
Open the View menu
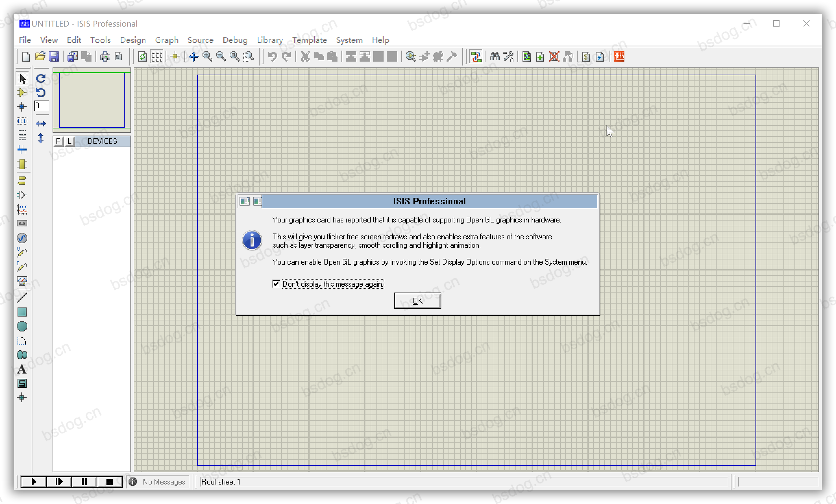click(x=49, y=40)
